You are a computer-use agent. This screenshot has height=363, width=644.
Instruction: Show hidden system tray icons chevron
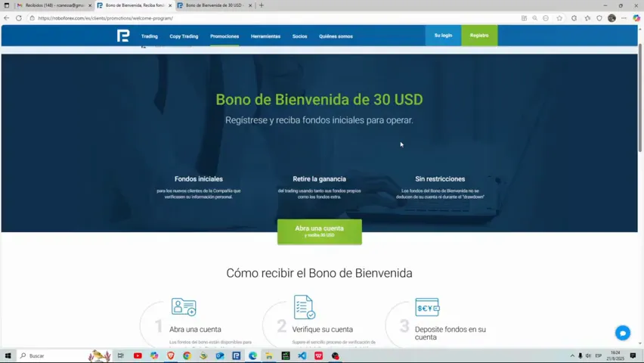pos(572,355)
